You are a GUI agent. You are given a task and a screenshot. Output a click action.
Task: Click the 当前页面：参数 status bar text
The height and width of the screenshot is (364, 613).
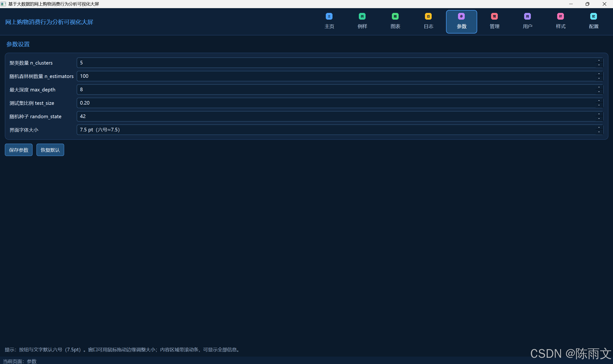pos(20,361)
